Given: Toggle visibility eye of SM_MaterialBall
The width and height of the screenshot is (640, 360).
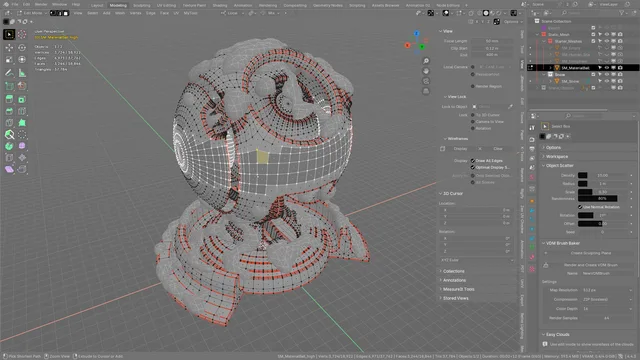Looking at the screenshot, I should pyautogui.click(x=607, y=68).
